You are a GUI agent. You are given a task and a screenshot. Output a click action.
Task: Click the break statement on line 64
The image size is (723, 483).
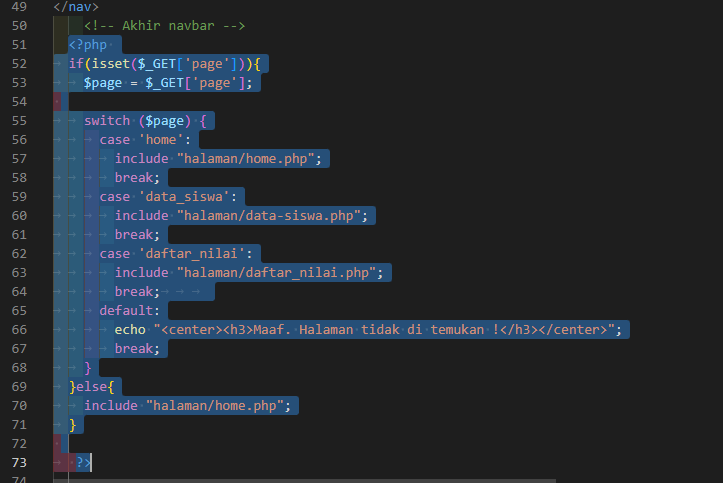pos(137,292)
